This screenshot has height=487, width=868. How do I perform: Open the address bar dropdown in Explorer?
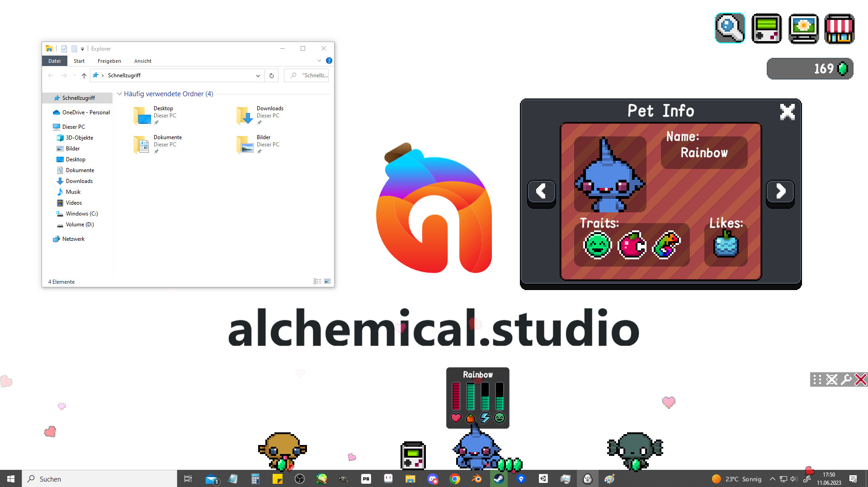[258, 75]
